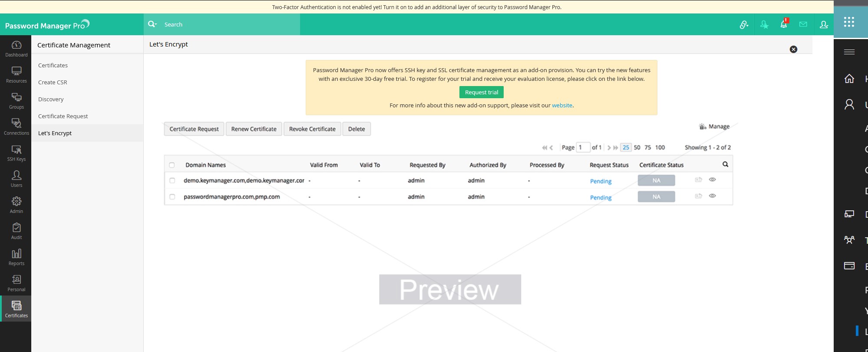Image resolution: width=868 pixels, height=352 pixels.
Task: Open Certificates in Certificate Management menu
Action: coord(53,65)
